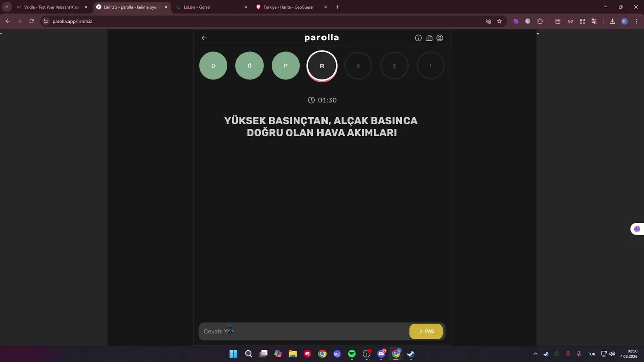The height and width of the screenshot is (362, 644).
Task: Open Chrome's three-dot menu
Action: 635,21
